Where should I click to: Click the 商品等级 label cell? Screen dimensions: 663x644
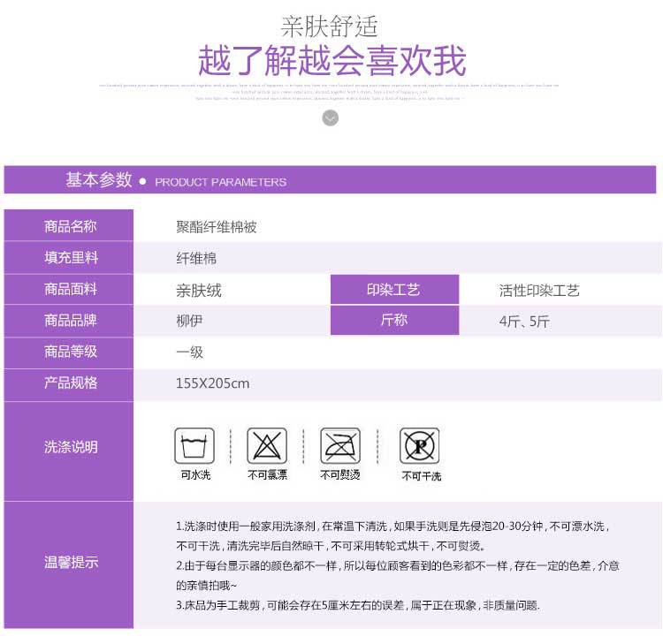point(69,352)
